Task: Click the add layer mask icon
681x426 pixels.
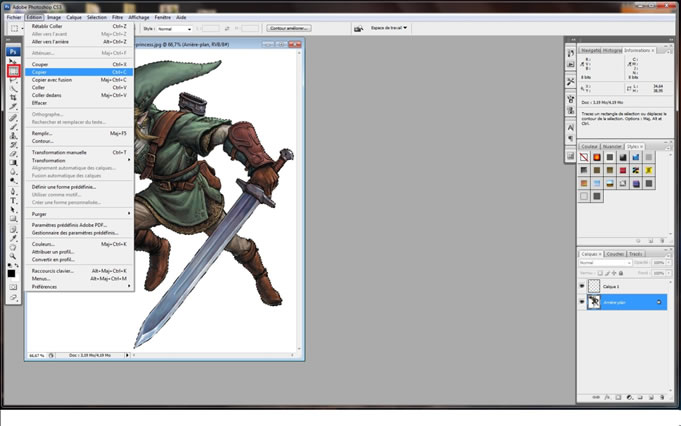Action: click(x=618, y=397)
